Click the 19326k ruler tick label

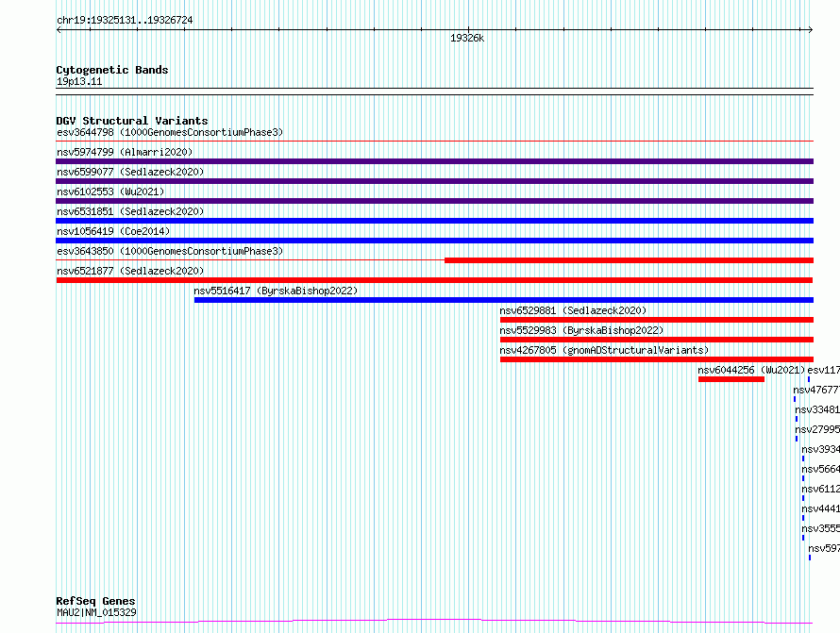pyautogui.click(x=467, y=38)
